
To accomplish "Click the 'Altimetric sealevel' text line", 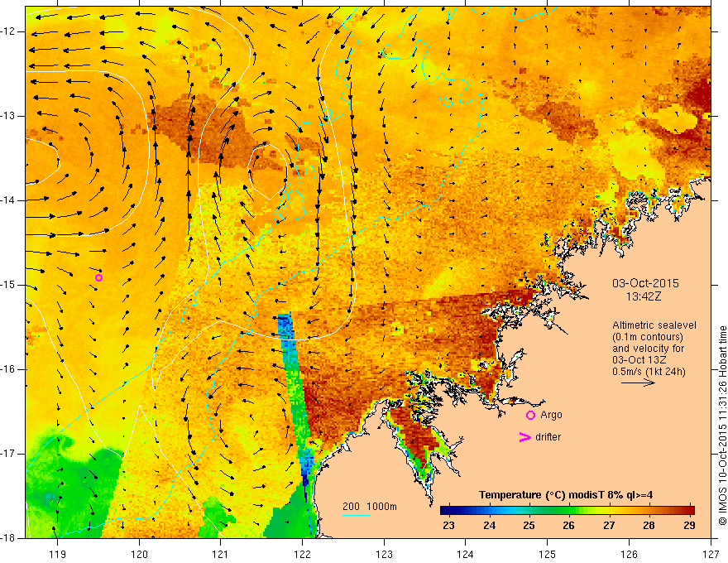I will (x=654, y=325).
